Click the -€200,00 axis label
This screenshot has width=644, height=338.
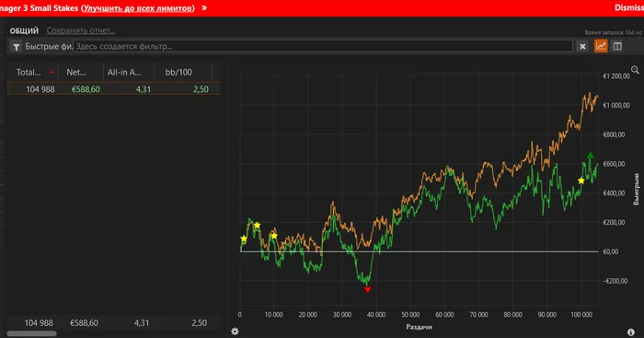coord(615,281)
